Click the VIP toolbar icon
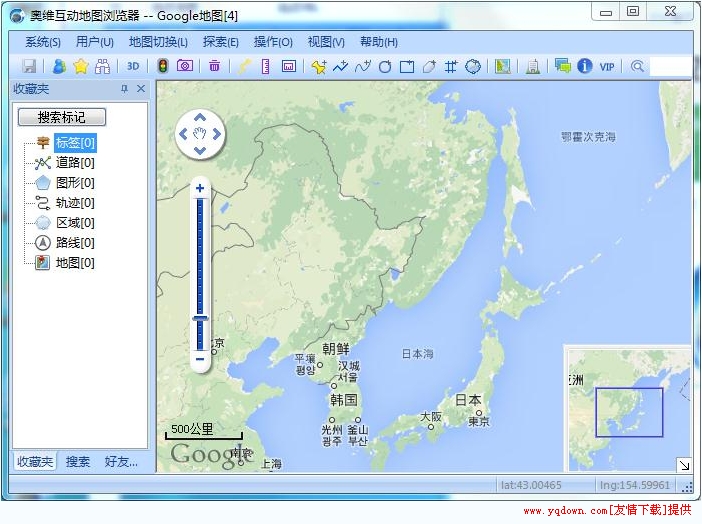The width and height of the screenshot is (702, 524). (607, 66)
